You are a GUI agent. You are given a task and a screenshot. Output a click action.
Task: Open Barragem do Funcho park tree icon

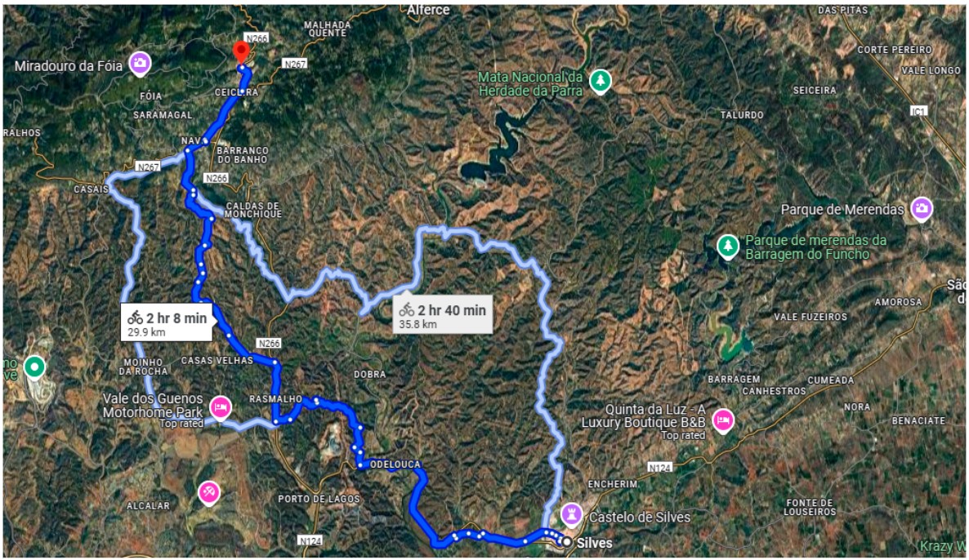point(728,247)
